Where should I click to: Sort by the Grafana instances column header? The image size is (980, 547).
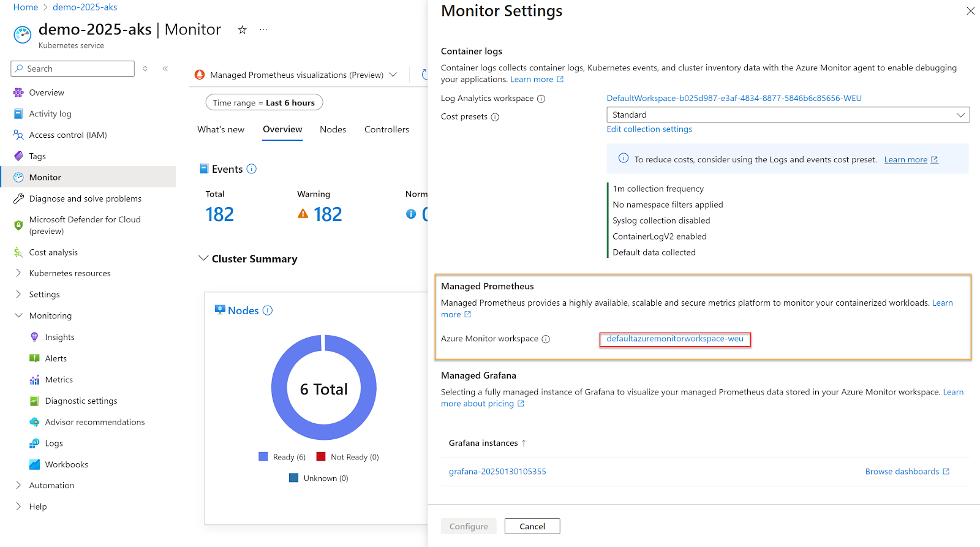487,443
